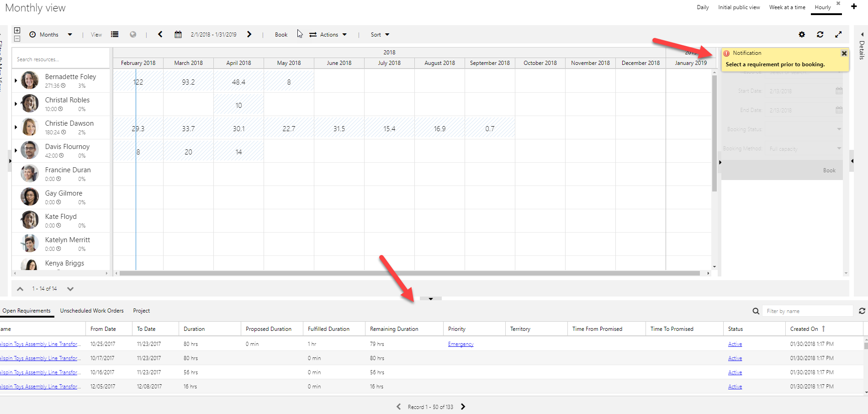Click the Book toolbar button
This screenshot has height=414, width=868.
281,35
